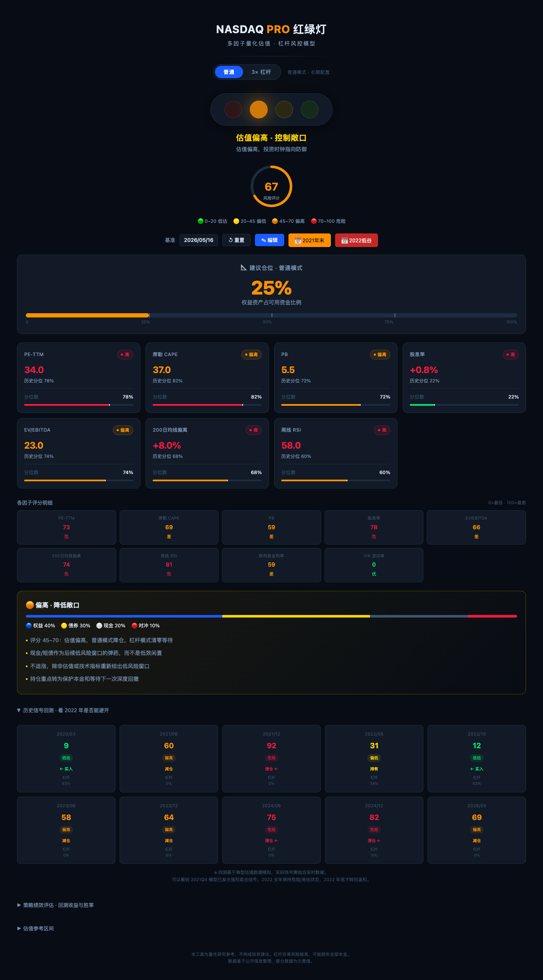Image resolution: width=543 pixels, height=980 pixels.
Task: Click the 偏高 badge on PB card
Action: click(380, 355)
